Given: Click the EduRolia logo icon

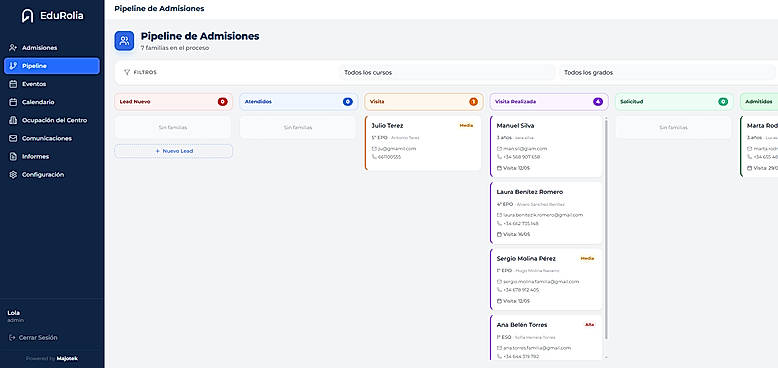Looking at the screenshot, I should pos(28,16).
